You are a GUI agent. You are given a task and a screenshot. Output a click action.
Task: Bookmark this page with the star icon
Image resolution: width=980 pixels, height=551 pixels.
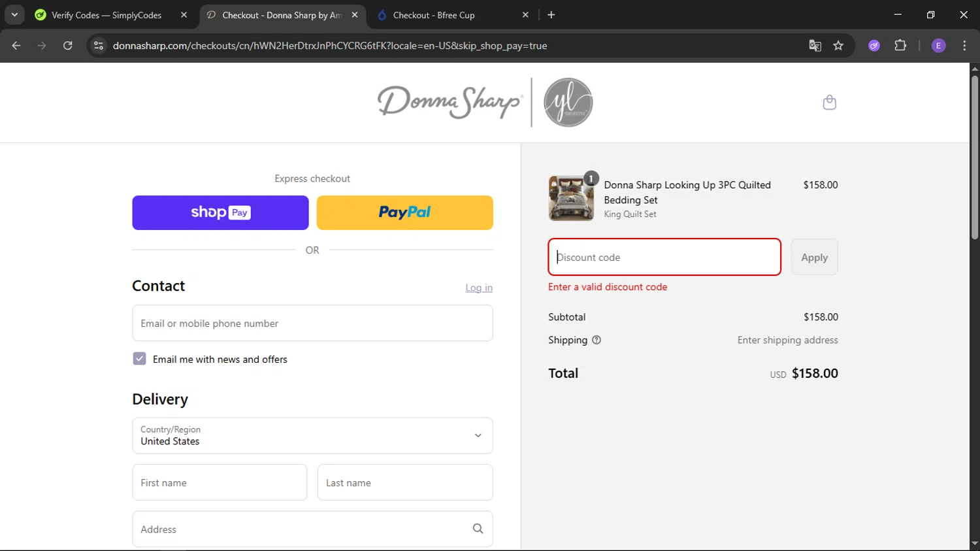tap(838, 46)
